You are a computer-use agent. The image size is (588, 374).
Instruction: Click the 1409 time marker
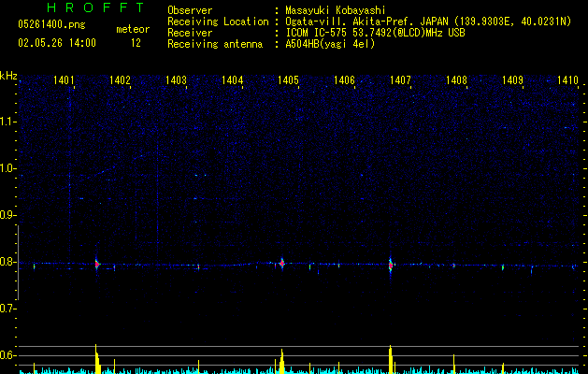coord(512,80)
